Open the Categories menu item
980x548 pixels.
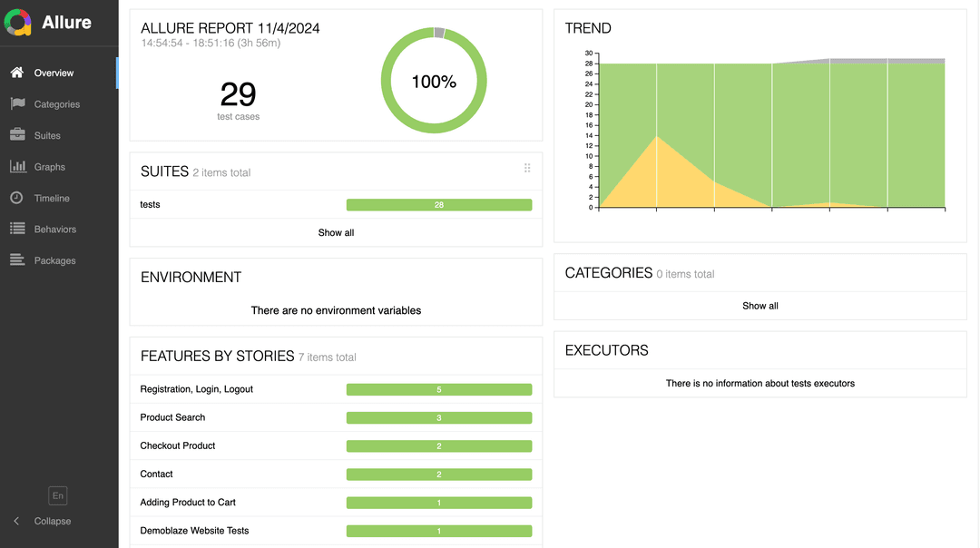click(x=59, y=104)
